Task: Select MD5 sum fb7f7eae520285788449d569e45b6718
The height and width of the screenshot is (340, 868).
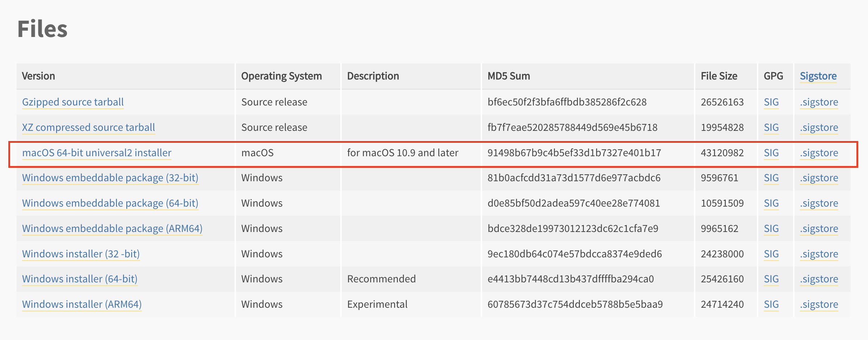Action: 572,128
